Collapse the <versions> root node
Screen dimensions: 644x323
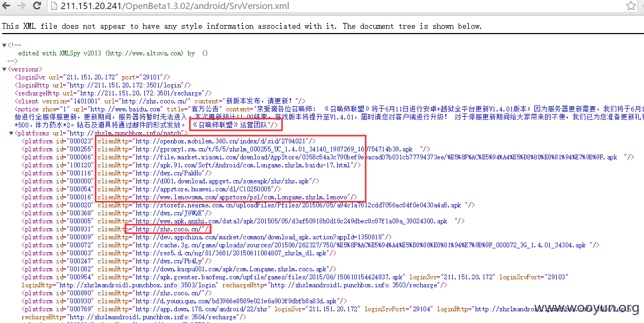pyautogui.click(x=4, y=69)
